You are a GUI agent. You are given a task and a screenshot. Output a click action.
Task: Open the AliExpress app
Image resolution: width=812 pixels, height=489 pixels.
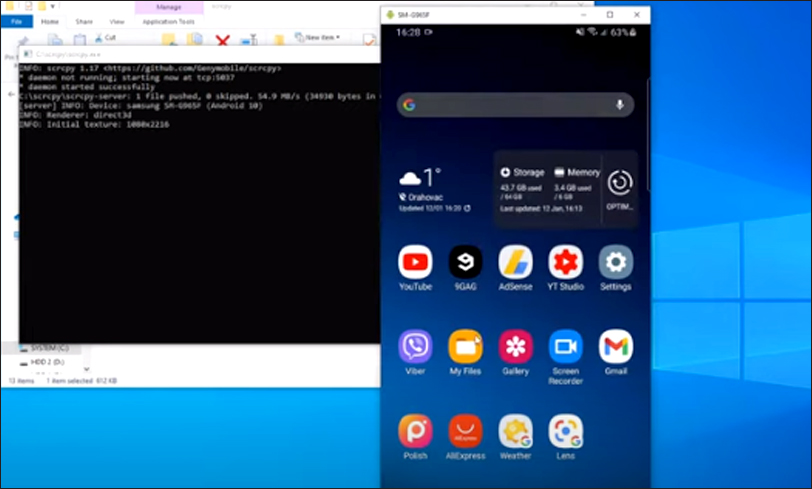point(465,431)
